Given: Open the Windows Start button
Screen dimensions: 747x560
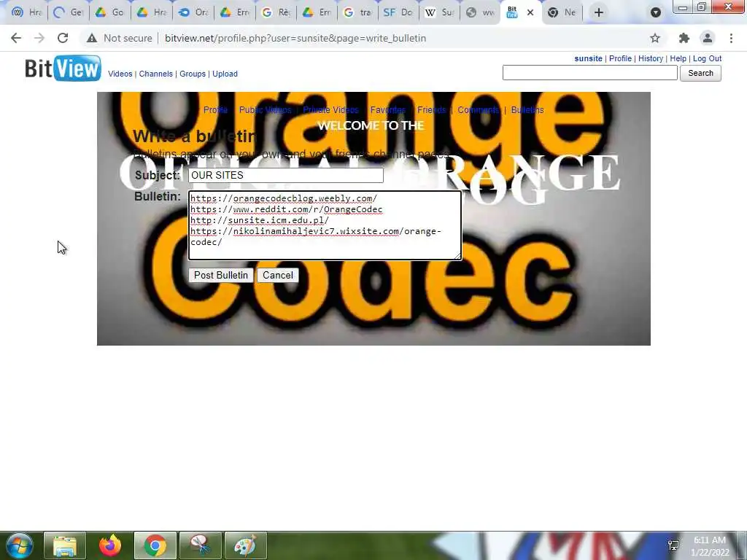Looking at the screenshot, I should (x=19, y=545).
